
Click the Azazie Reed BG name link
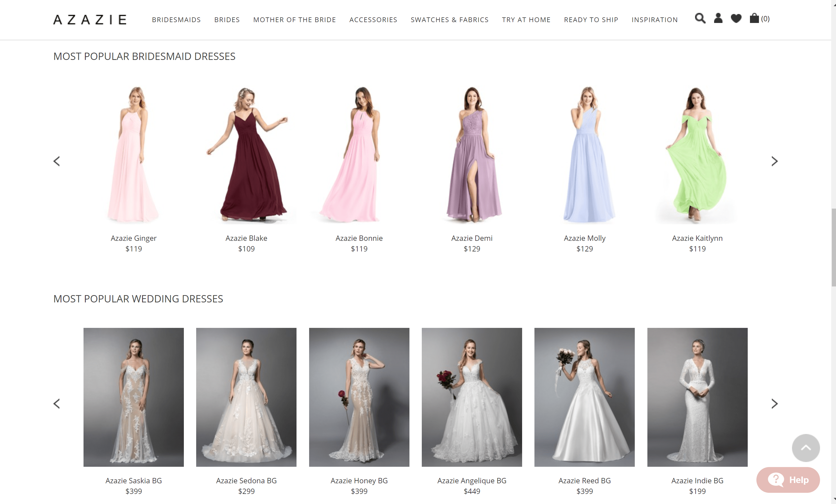[x=585, y=480]
